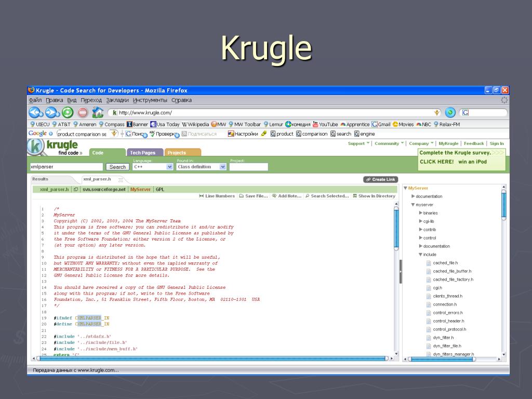The height and width of the screenshot is (399, 532).
Task: Open the YouTube bookmark
Action: (x=325, y=125)
